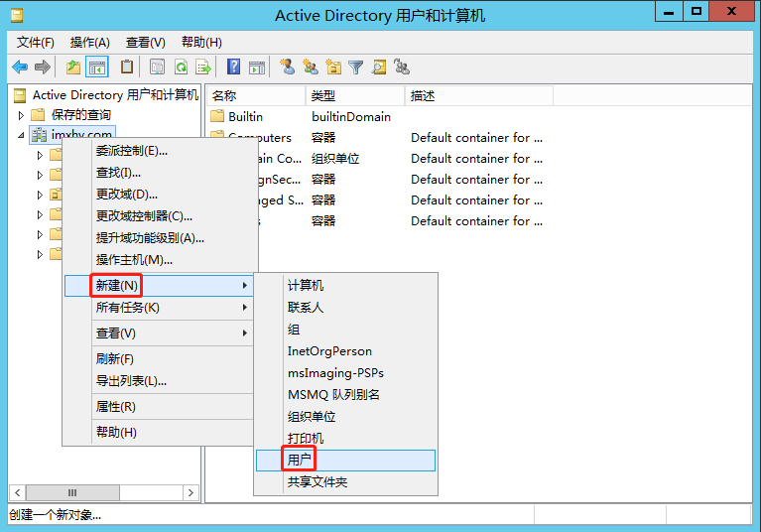
Task: Select 打印机 in the New submenu
Action: (345, 439)
